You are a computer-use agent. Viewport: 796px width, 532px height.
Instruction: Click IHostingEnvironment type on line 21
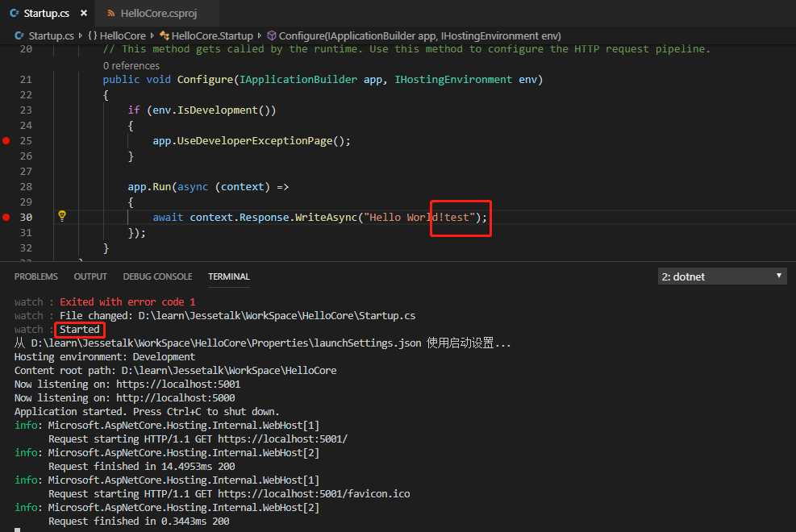point(453,80)
